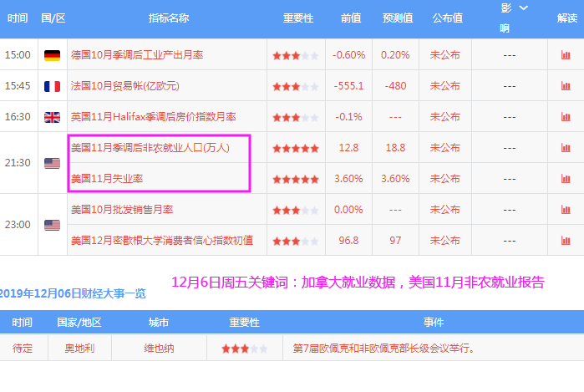Click the 23:00 time cell
This screenshot has height=392, width=584.
point(18,225)
